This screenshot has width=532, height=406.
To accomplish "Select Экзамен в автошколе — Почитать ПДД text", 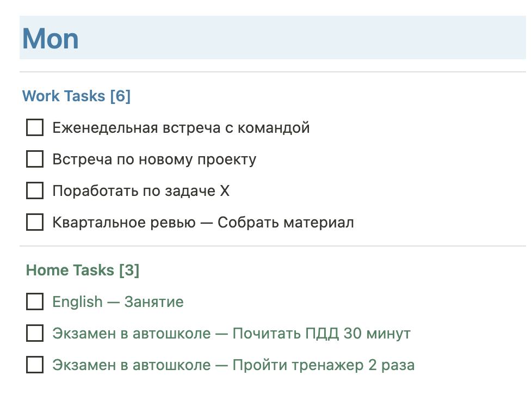I will [231, 333].
